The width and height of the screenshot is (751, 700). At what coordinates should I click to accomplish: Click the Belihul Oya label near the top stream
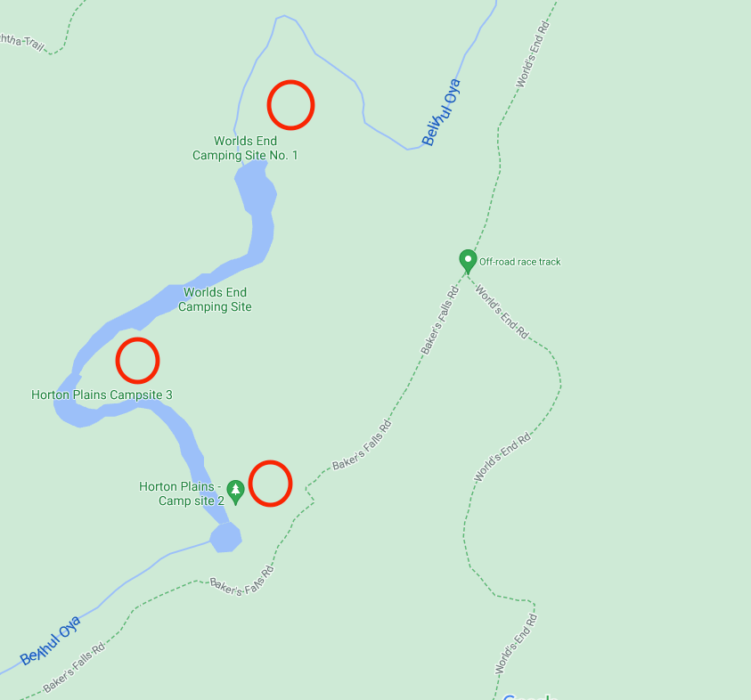click(x=441, y=112)
